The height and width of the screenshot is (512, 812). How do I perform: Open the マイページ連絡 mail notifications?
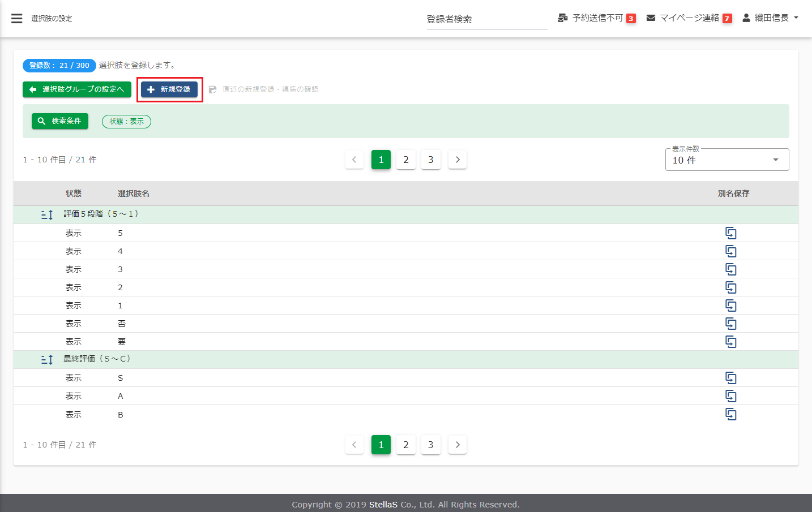coord(689,18)
